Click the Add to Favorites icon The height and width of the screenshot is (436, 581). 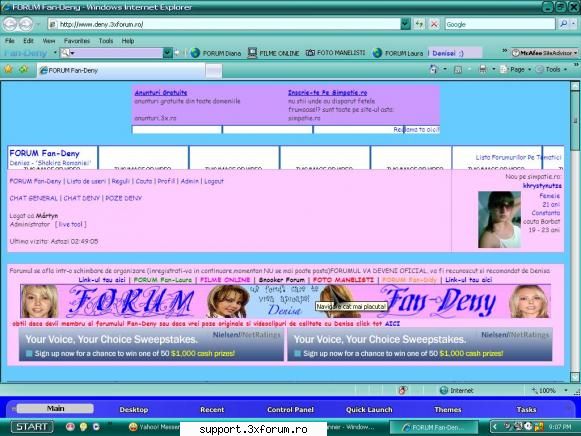coord(23,69)
